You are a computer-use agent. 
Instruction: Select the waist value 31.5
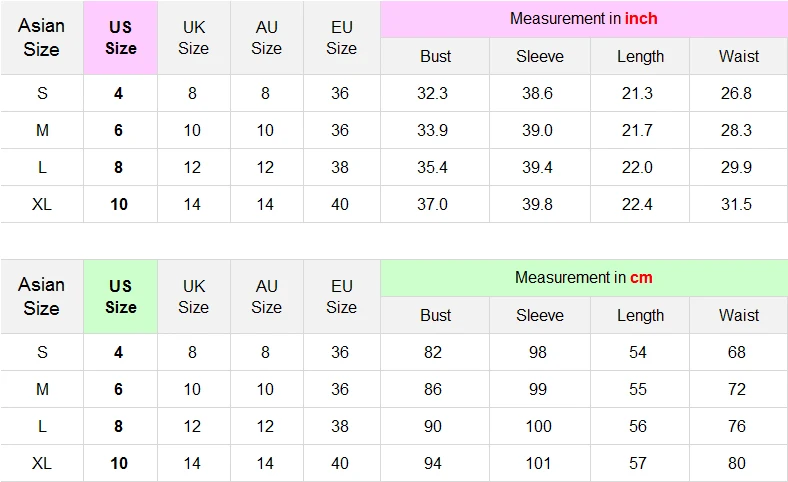click(736, 204)
